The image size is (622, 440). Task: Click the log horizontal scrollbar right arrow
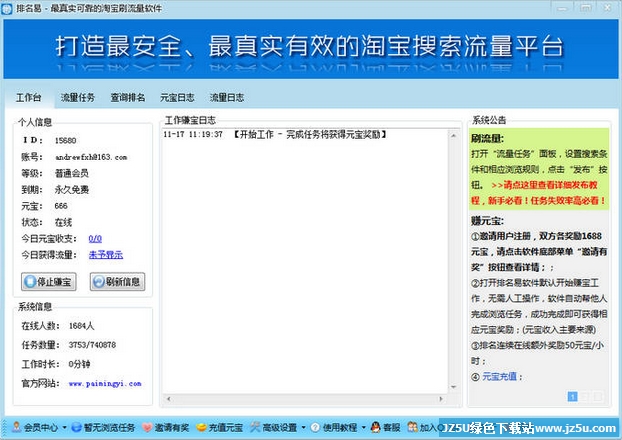click(x=441, y=399)
